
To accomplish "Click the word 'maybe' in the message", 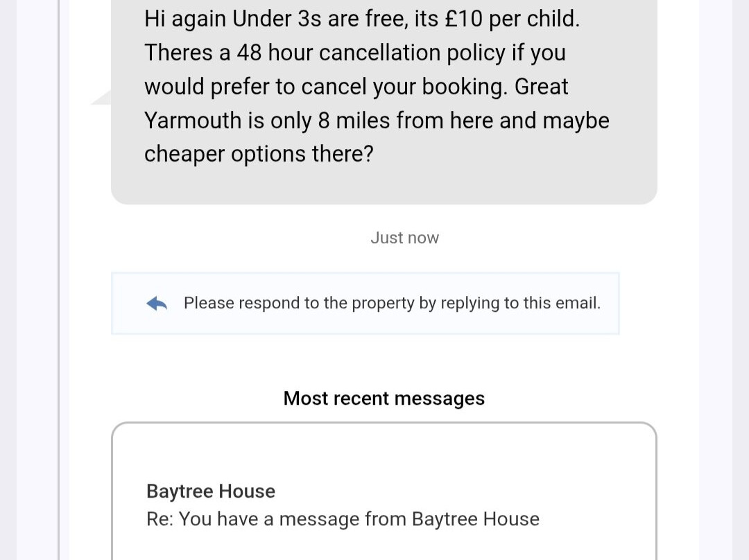I will click(576, 121).
